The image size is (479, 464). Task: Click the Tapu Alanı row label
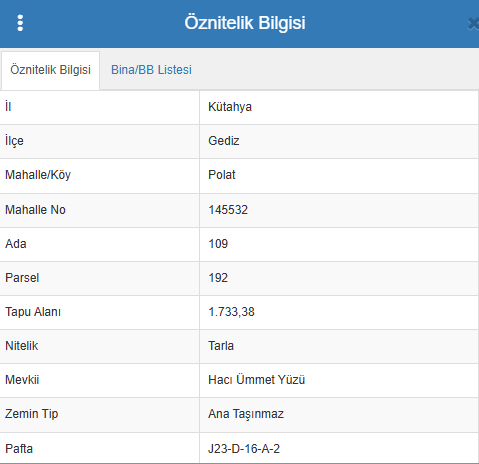33,312
